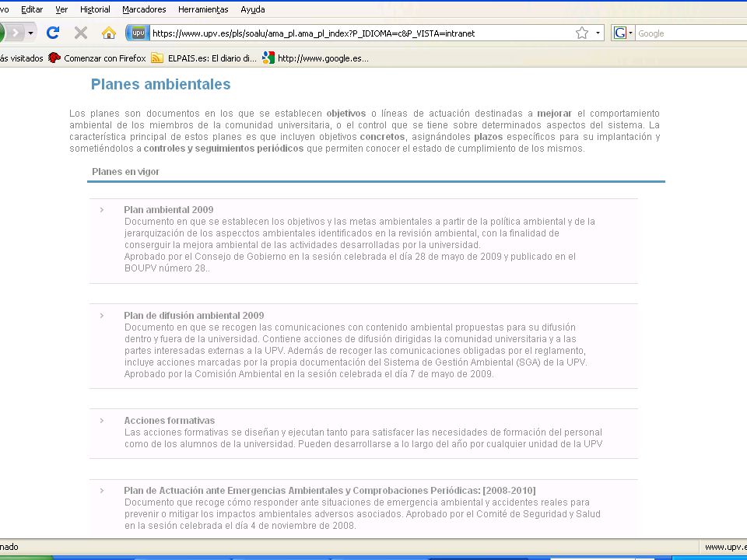Screen dimensions: 747x560
Task: Open the back/forward history dropdown arrow
Action: pos(30,33)
